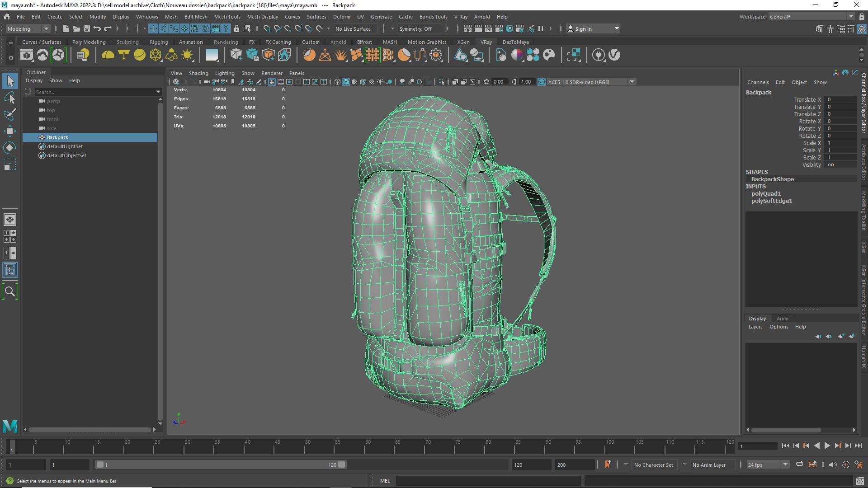The width and height of the screenshot is (868, 488).
Task: Open the New scene icon
Action: tap(66, 28)
